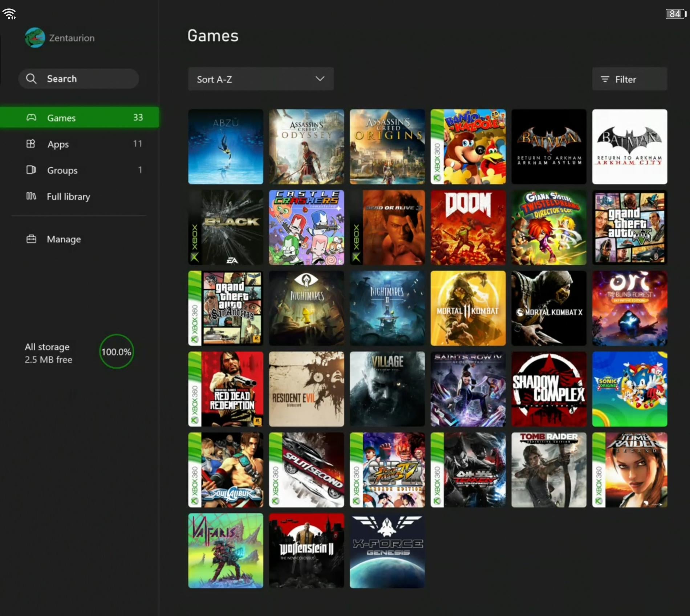The height and width of the screenshot is (616, 690).
Task: Click the Apps grid icon in sidebar
Action: pyautogui.click(x=31, y=144)
